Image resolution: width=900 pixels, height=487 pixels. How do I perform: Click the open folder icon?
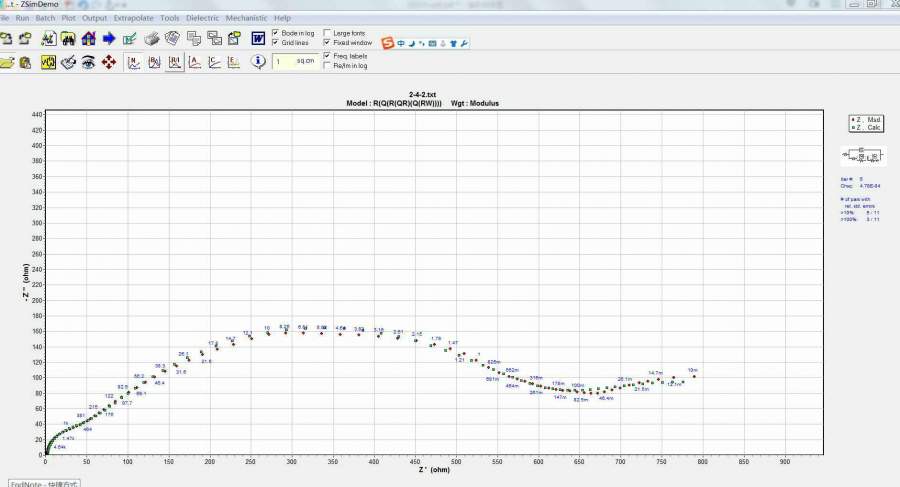7,62
